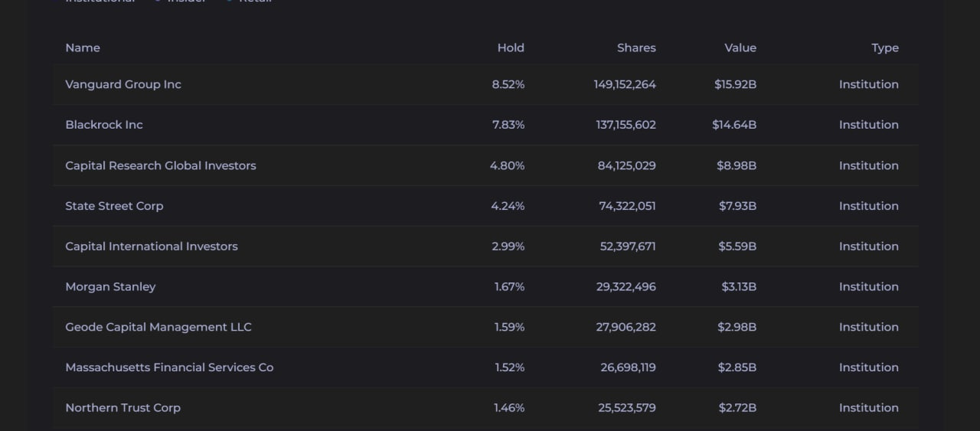Select Northern Trust Corp holder name
This screenshot has height=431, width=980.
tap(123, 408)
